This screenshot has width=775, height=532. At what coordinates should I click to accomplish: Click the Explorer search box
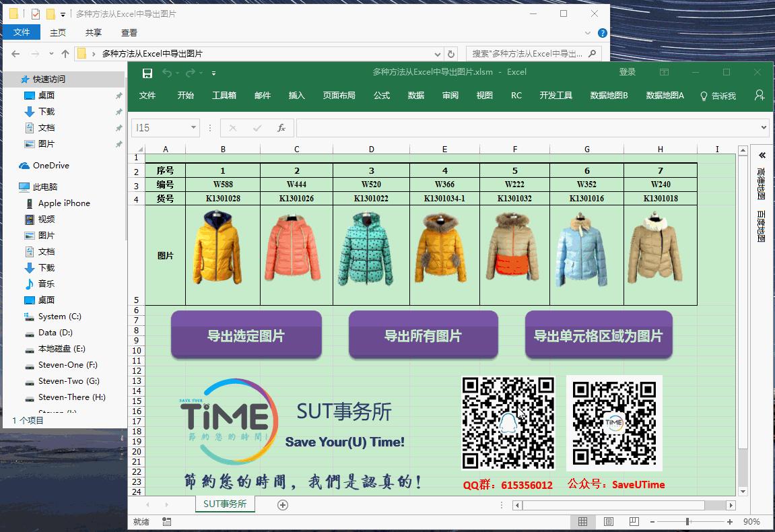click(534, 53)
